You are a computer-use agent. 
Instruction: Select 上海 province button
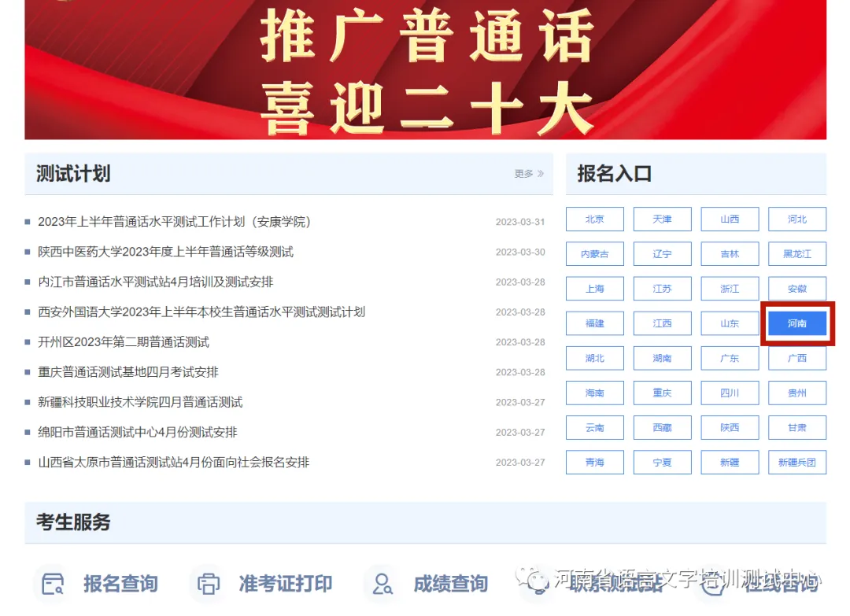coord(595,289)
